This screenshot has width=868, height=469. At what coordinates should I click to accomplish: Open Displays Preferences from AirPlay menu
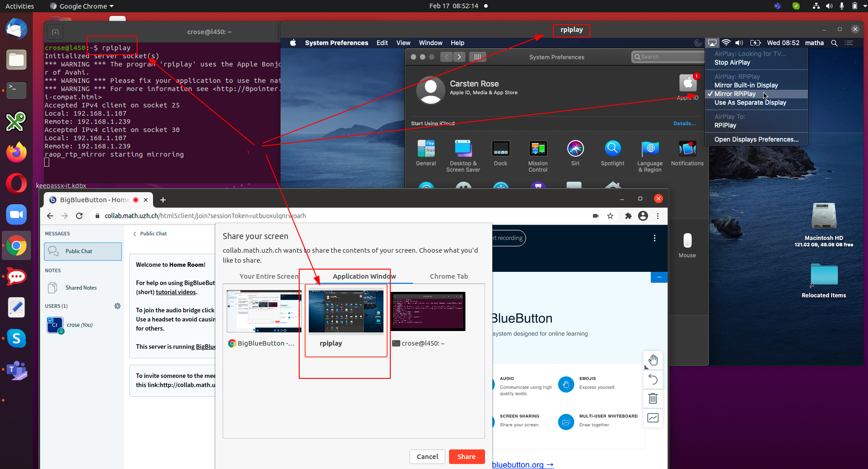pyautogui.click(x=756, y=139)
